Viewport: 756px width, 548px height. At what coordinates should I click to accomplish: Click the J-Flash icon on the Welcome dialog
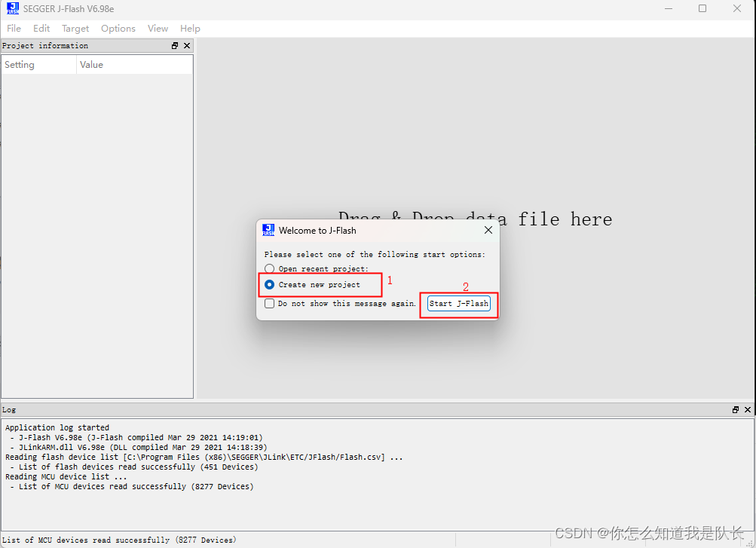point(268,230)
